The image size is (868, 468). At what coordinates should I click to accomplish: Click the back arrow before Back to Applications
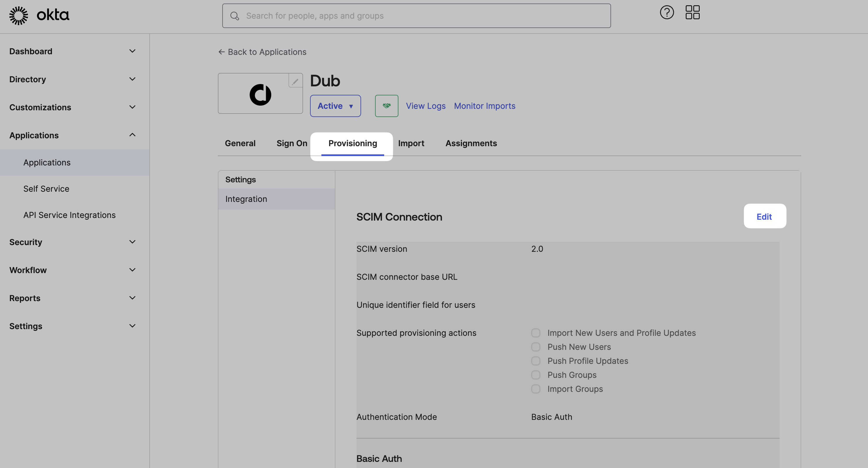[x=221, y=52]
